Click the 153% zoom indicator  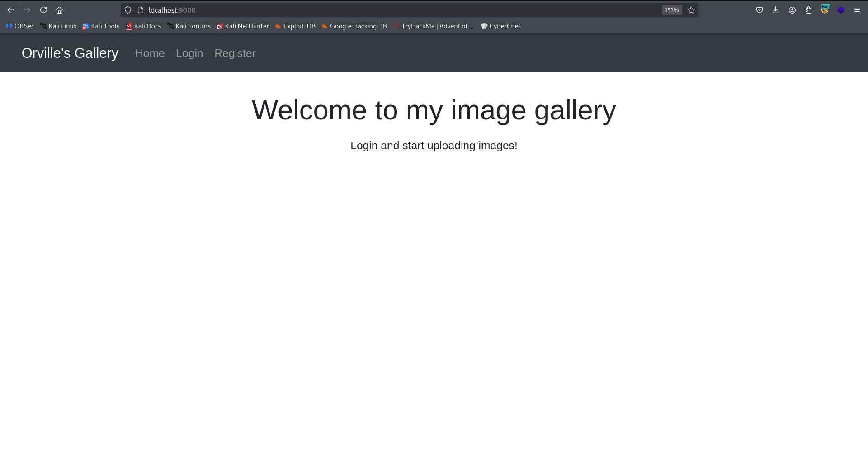click(671, 9)
